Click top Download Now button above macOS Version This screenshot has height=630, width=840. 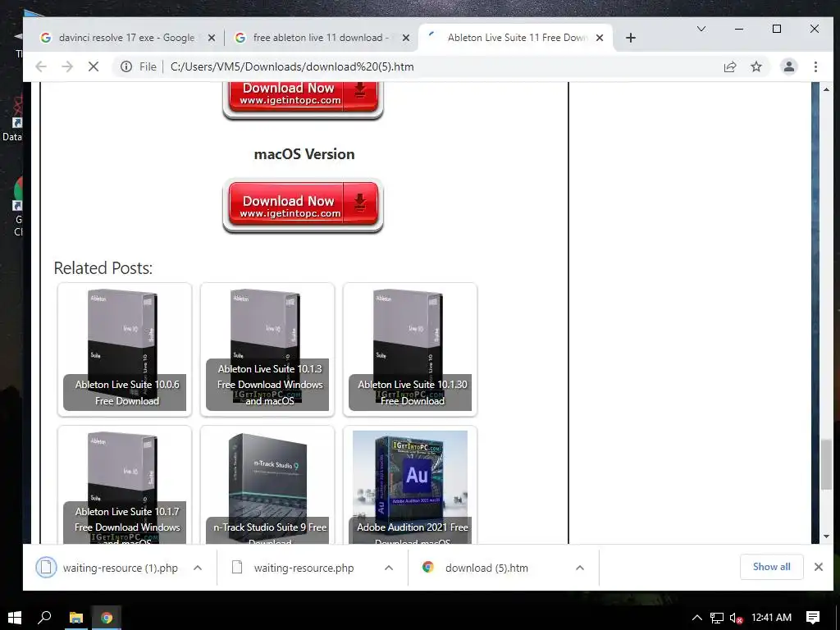(304, 99)
